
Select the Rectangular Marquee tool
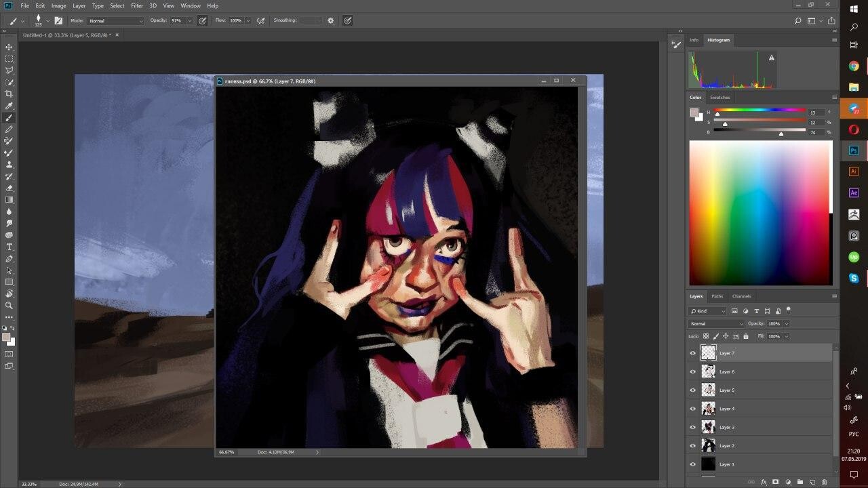tap(9, 58)
